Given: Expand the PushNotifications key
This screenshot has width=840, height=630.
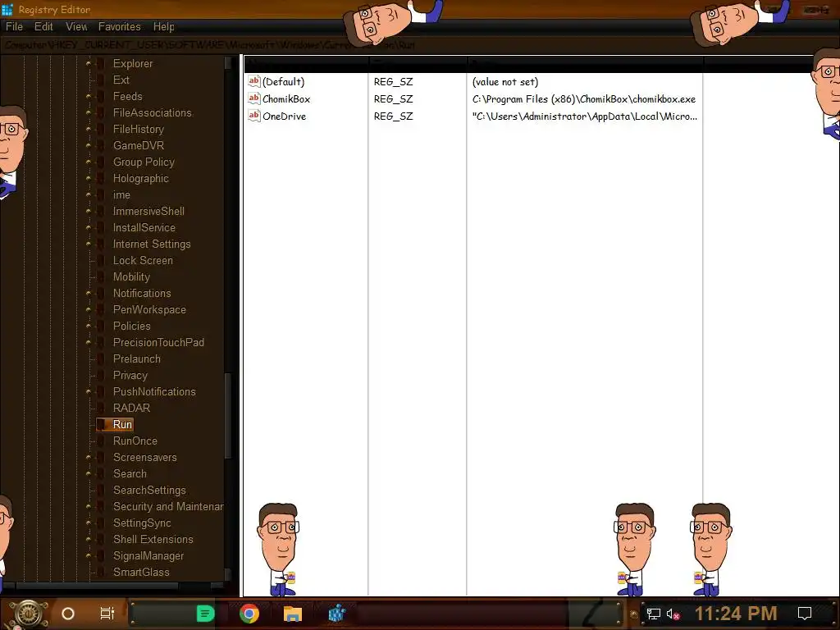Looking at the screenshot, I should pos(89,391).
